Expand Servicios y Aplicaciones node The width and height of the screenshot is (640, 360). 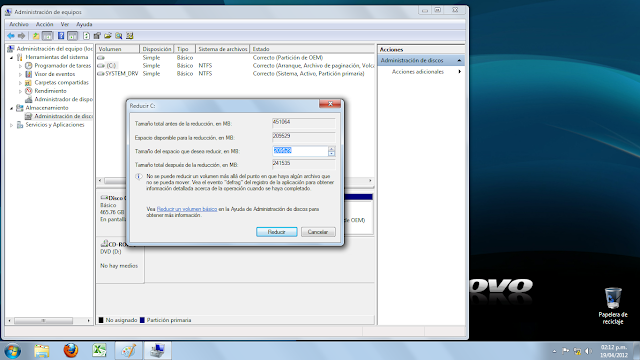tap(11, 125)
